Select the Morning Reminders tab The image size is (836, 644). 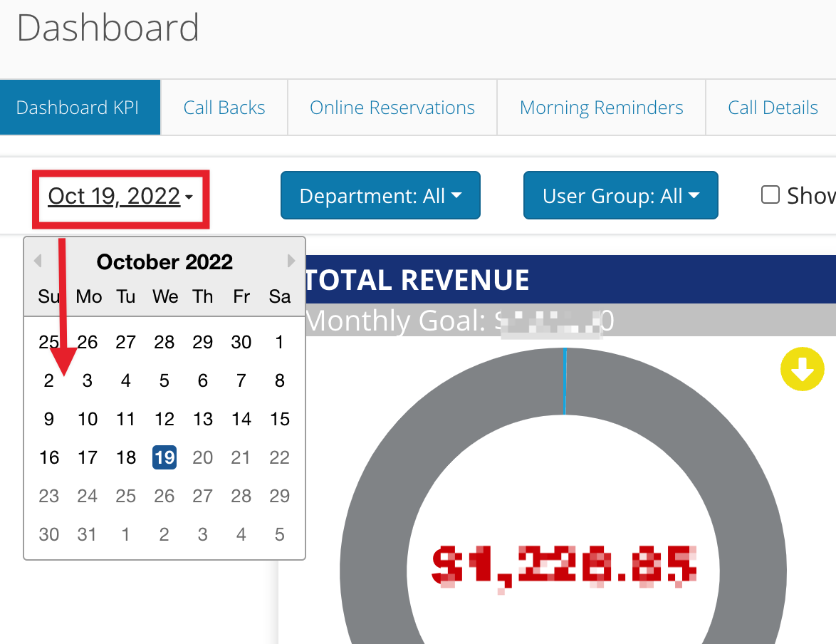(601, 108)
